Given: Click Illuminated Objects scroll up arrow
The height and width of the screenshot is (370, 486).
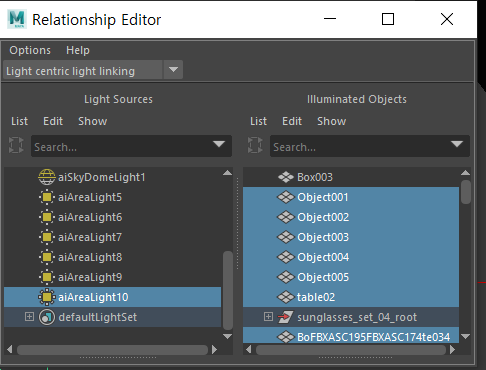Looking at the screenshot, I should 466,173.
